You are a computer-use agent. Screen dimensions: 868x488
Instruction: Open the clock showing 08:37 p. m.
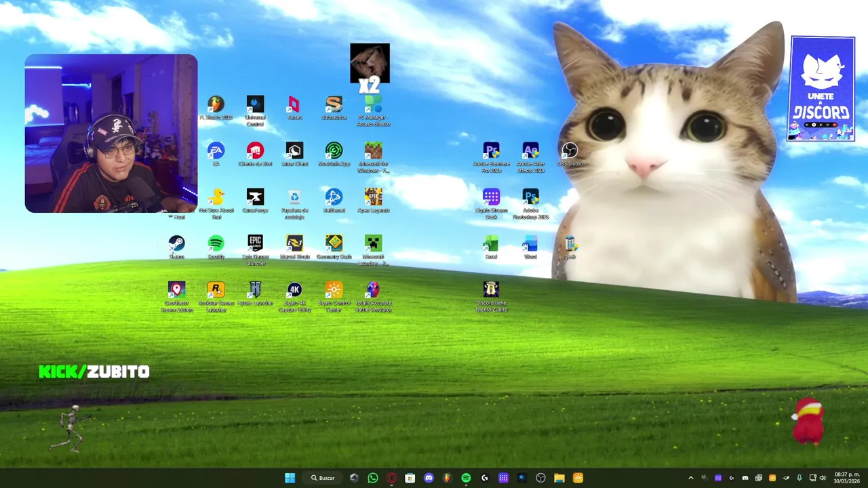pyautogui.click(x=846, y=478)
